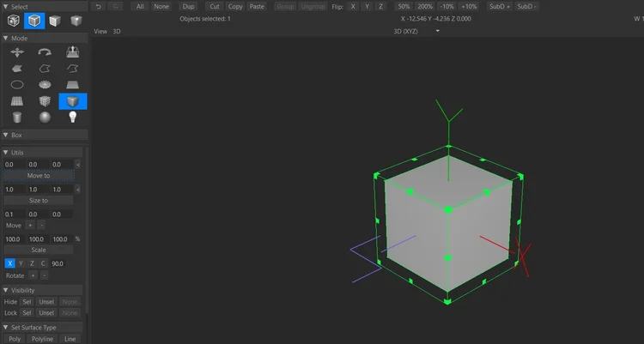The height and width of the screenshot is (344, 644).
Task: Collapse the Utils panel section
Action: [x=6, y=153]
